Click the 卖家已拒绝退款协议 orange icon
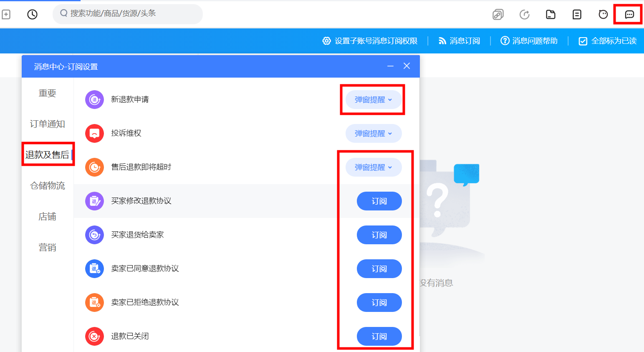 [x=94, y=302]
